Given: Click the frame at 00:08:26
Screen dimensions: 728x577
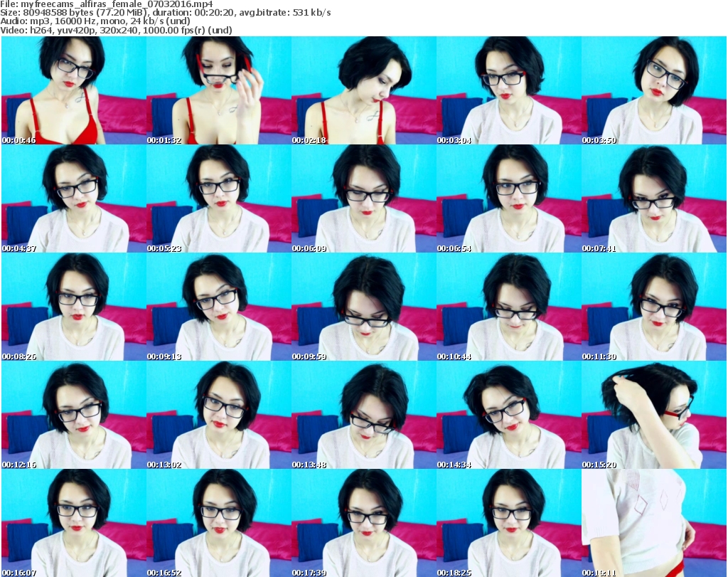Looking at the screenshot, I should point(74,307).
